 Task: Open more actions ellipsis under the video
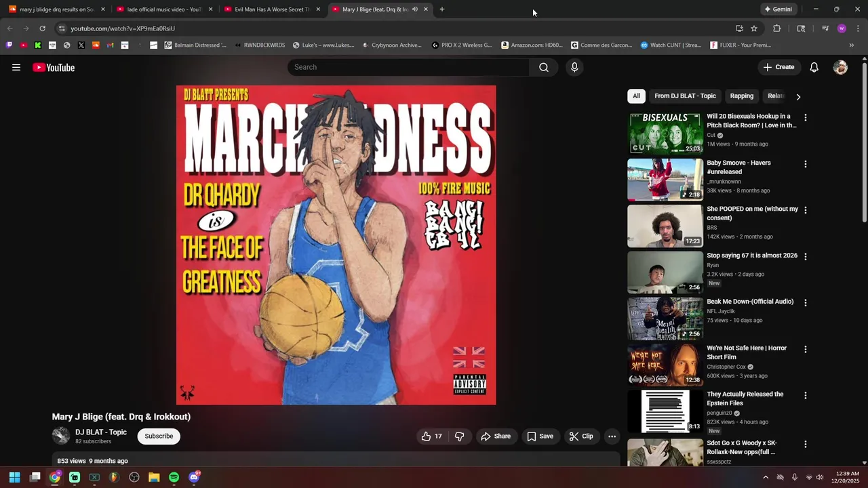(x=612, y=436)
